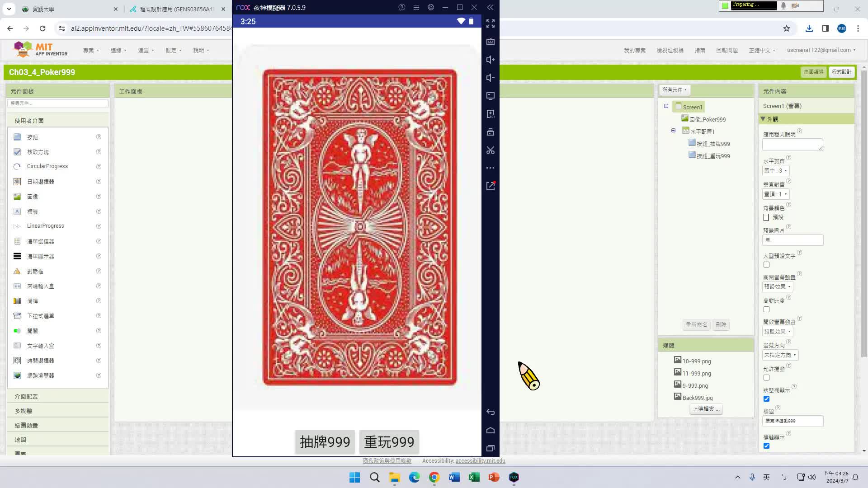Click the 應用程式說明 text box
This screenshot has height=488, width=868.
(793, 145)
